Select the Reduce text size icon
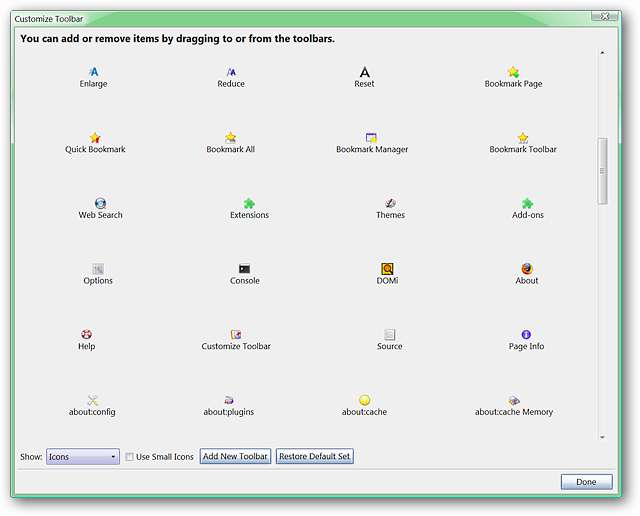The height and width of the screenshot is (516, 640). [x=231, y=72]
